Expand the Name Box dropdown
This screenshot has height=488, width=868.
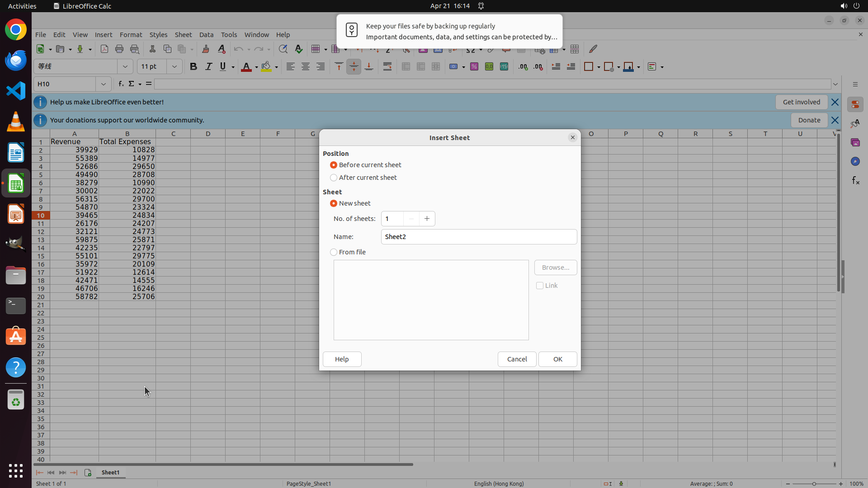click(104, 84)
